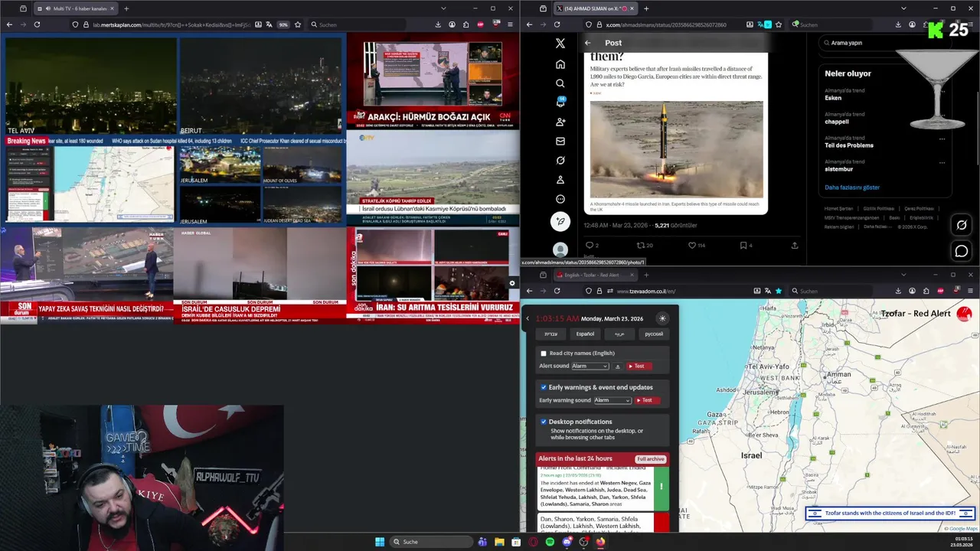Bookmark the post with 4 bookmarks

pyautogui.click(x=746, y=245)
